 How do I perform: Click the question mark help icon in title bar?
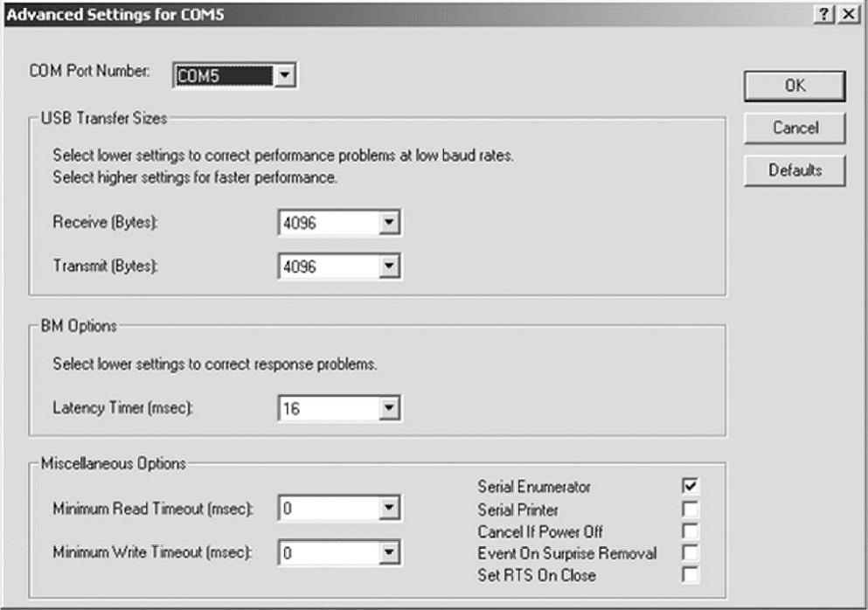pyautogui.click(x=824, y=14)
